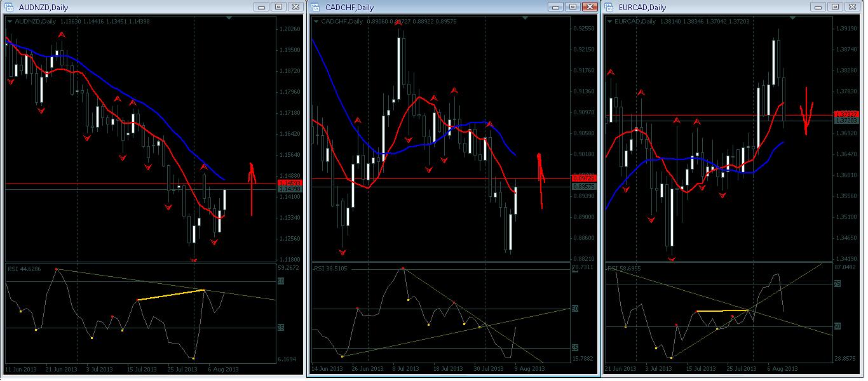Click the 9 Aug 2013 date label
The height and width of the screenshot is (381, 868).
point(529,369)
